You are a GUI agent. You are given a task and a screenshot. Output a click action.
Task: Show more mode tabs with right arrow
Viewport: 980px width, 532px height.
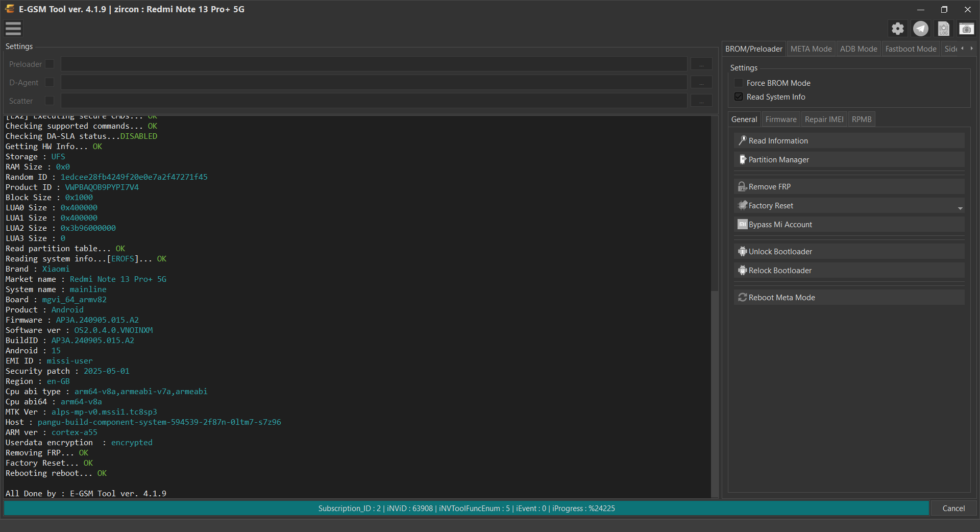pos(971,49)
